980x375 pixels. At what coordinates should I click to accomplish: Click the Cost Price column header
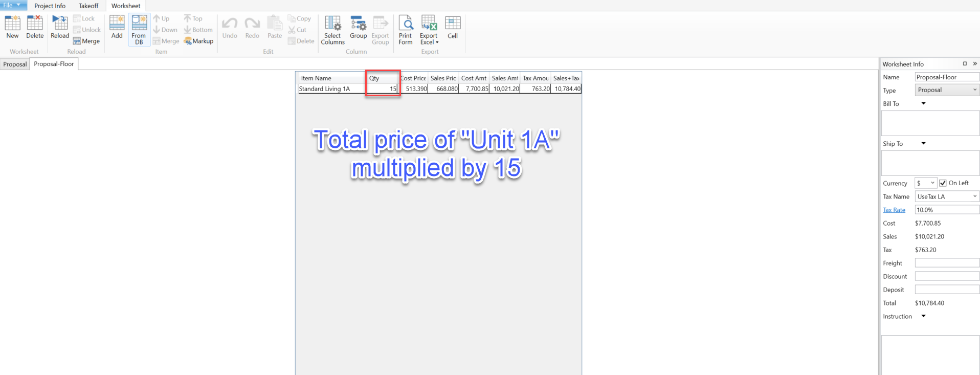pos(413,78)
